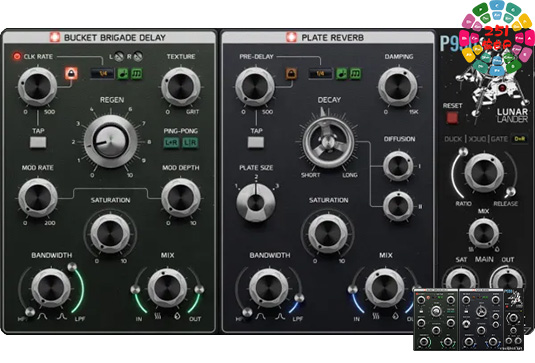Select triplet note icon in delay section

[137, 73]
